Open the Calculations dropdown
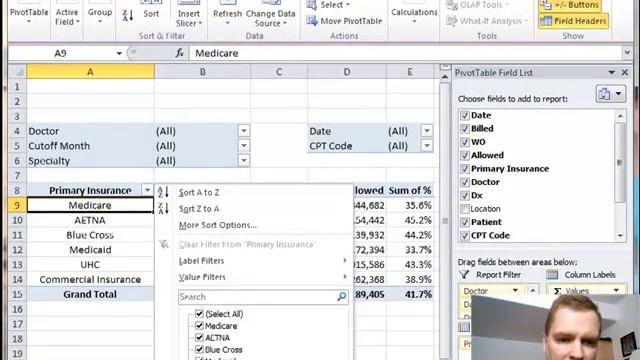 [414, 13]
